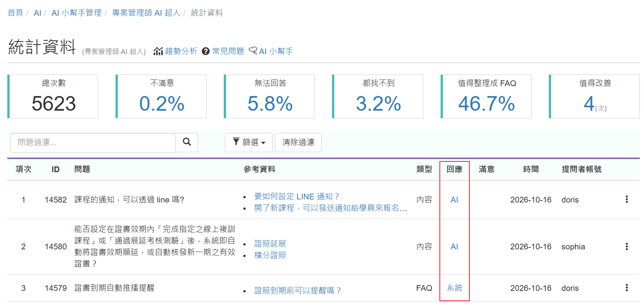Viewport: 644px width, 307px height.
Task: Open reference 證照到期前可以提醒嗎？
Action: [298, 290]
